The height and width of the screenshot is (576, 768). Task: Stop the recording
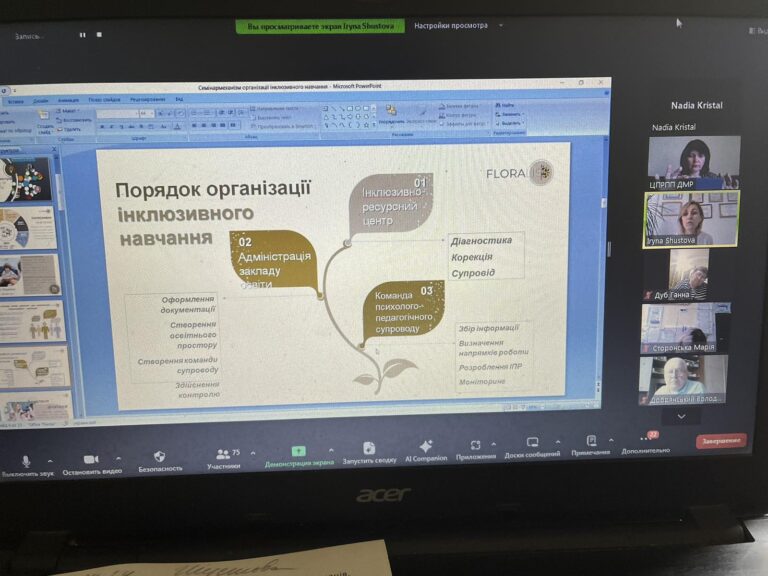[x=99, y=35]
